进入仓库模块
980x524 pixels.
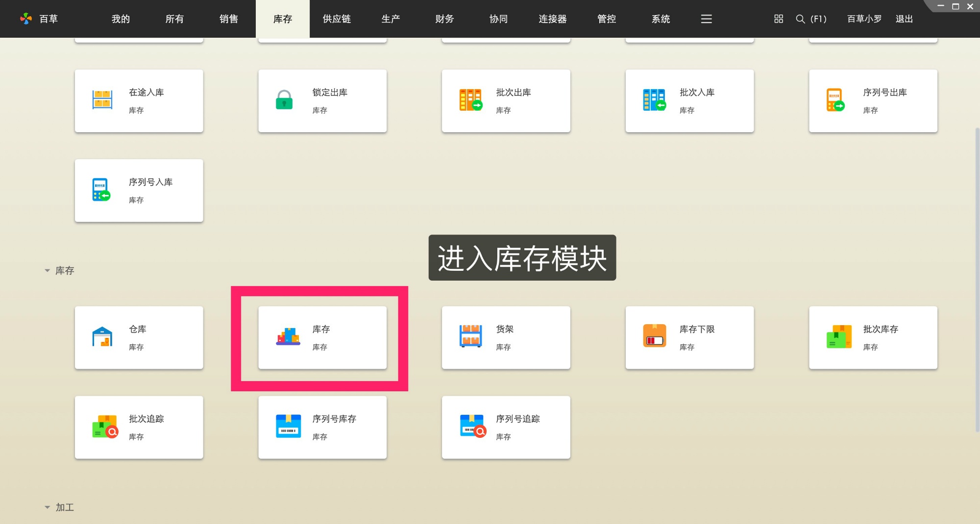click(x=139, y=337)
